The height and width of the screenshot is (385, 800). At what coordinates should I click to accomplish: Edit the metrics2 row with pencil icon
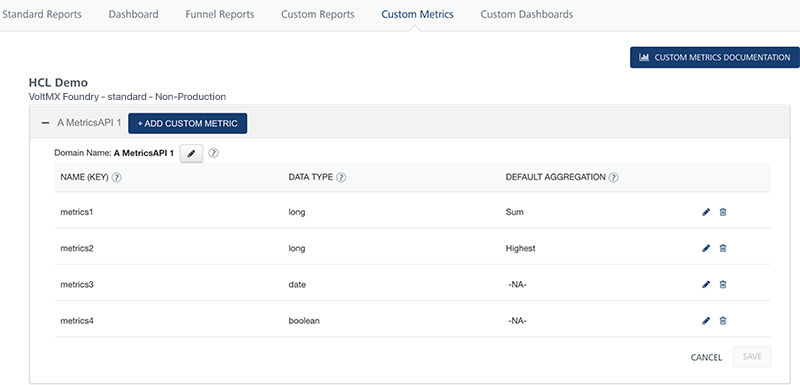coord(706,248)
